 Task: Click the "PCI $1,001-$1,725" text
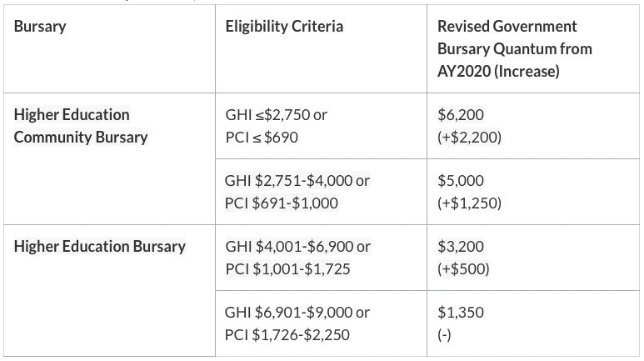pyautogui.click(x=287, y=268)
